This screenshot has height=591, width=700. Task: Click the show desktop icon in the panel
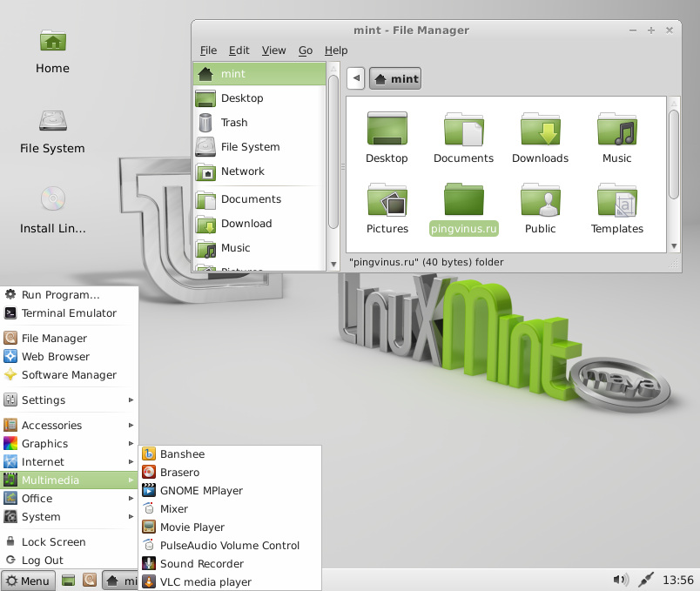(x=68, y=581)
